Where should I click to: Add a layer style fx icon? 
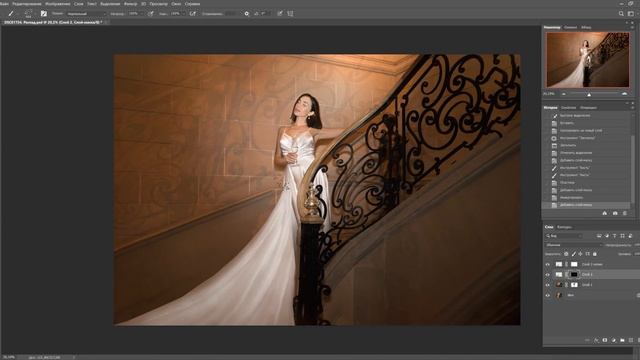tap(596, 340)
